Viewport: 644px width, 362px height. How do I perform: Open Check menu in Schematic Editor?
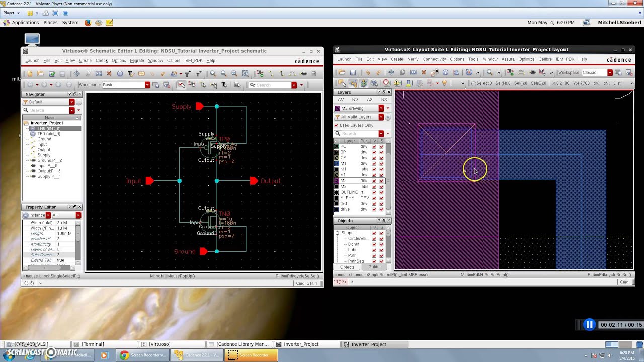click(x=102, y=60)
